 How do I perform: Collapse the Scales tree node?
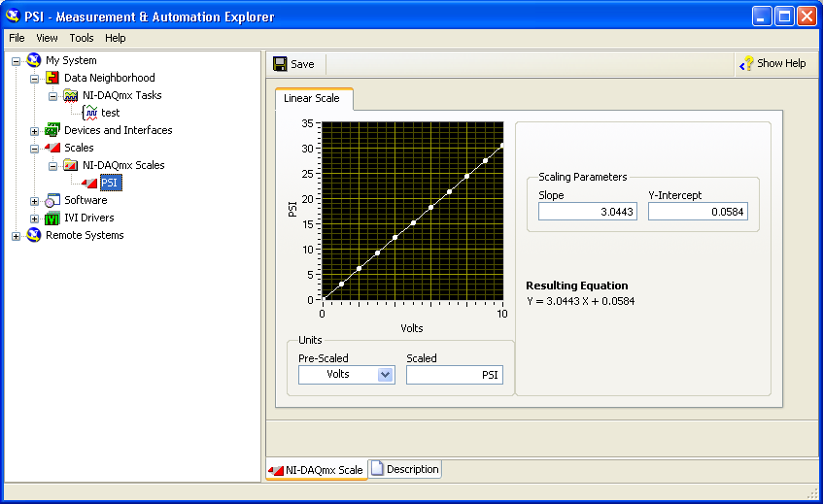click(x=35, y=149)
